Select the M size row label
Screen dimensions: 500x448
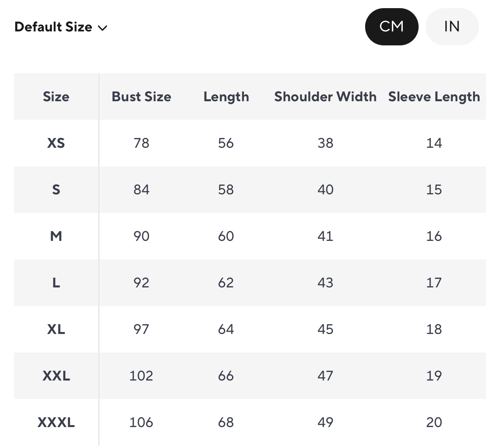56,236
